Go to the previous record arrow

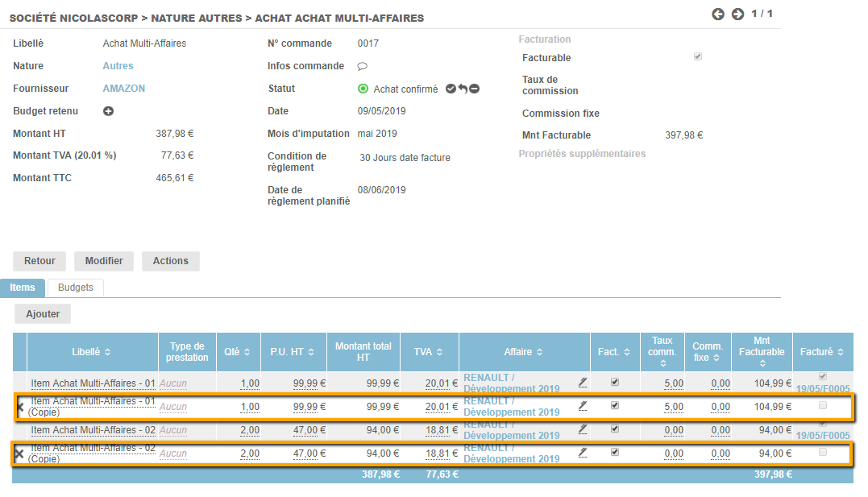pos(718,14)
